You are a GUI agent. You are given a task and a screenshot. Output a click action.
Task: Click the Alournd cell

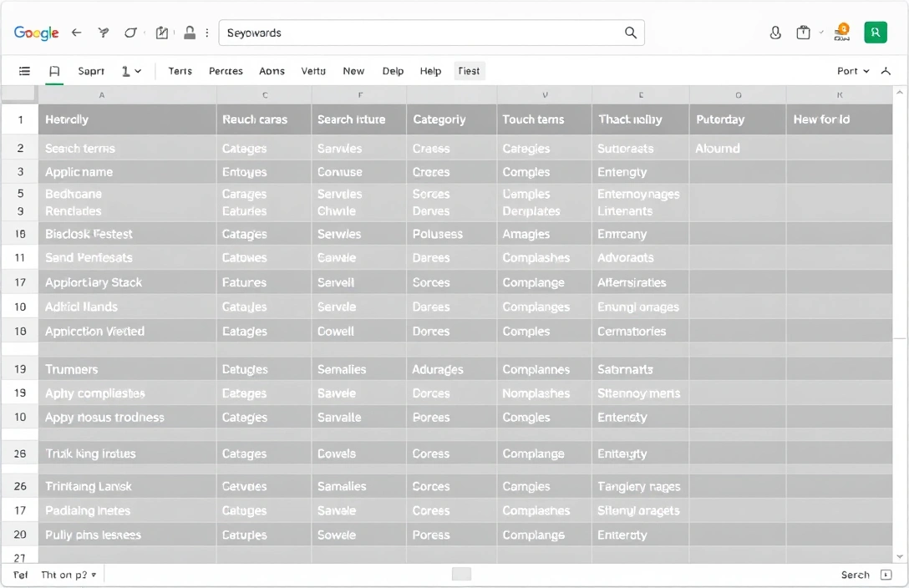[x=738, y=149]
